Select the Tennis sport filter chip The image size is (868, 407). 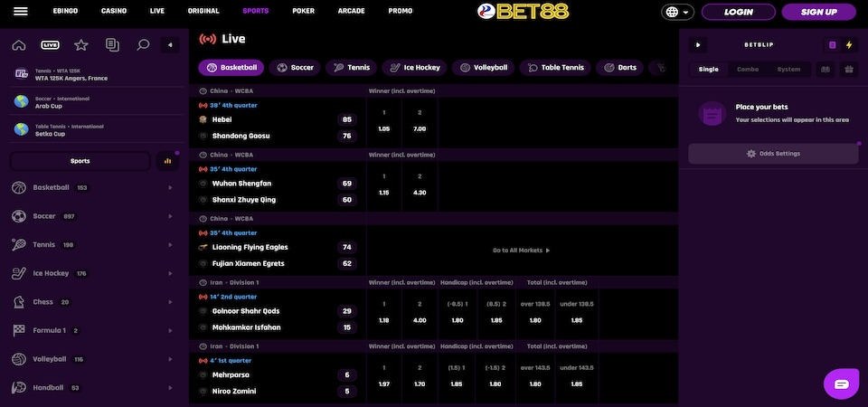pos(351,68)
